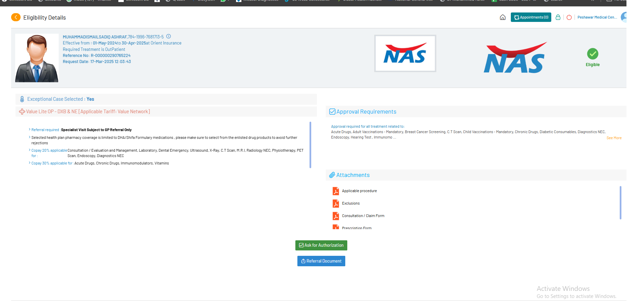
Task: Click the green Eligible checkmark icon
Action: 592,54
